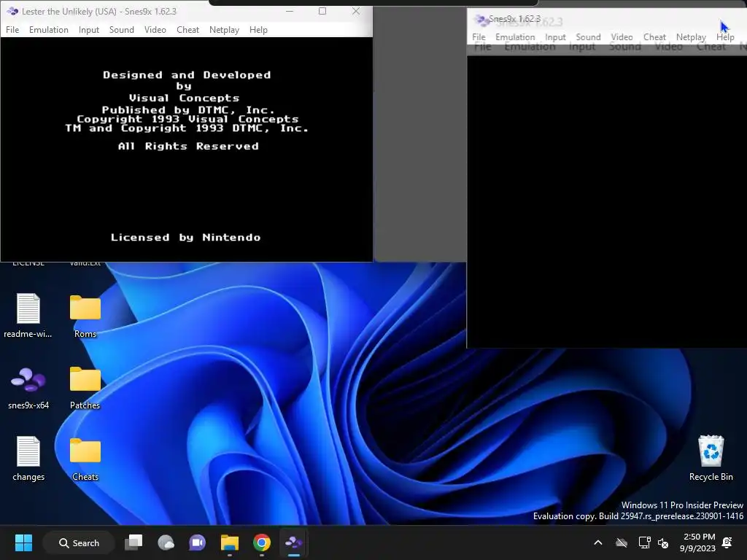Show hidden system tray icons

598,542
